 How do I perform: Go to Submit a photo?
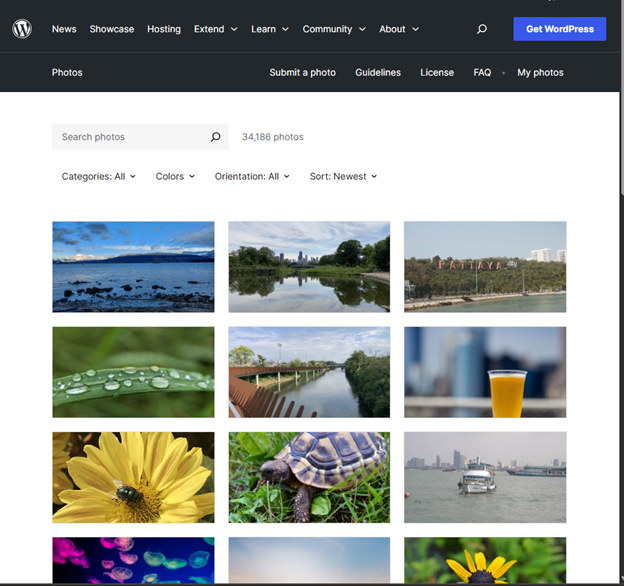point(302,72)
